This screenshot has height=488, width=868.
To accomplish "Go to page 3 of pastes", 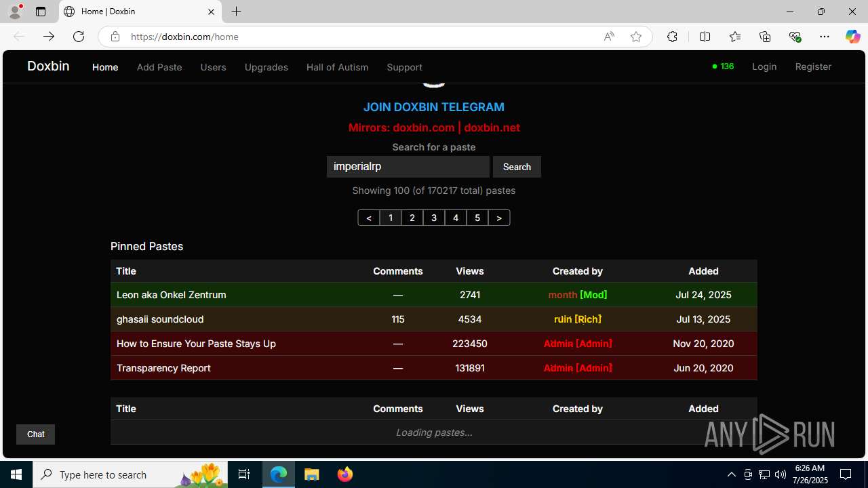I will [x=434, y=218].
